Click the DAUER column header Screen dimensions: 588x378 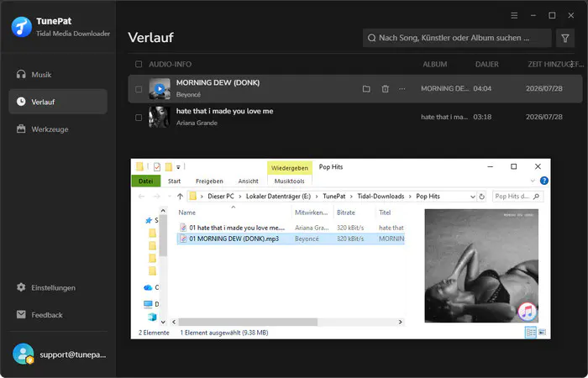coord(486,65)
